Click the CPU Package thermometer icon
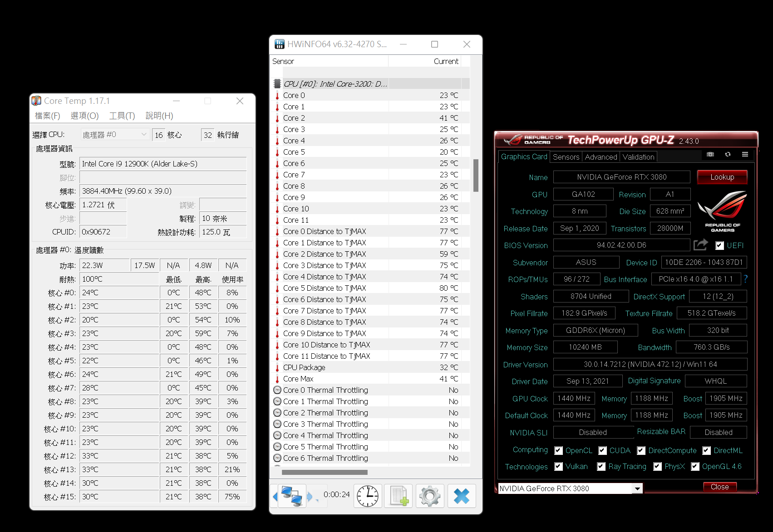 (x=277, y=367)
